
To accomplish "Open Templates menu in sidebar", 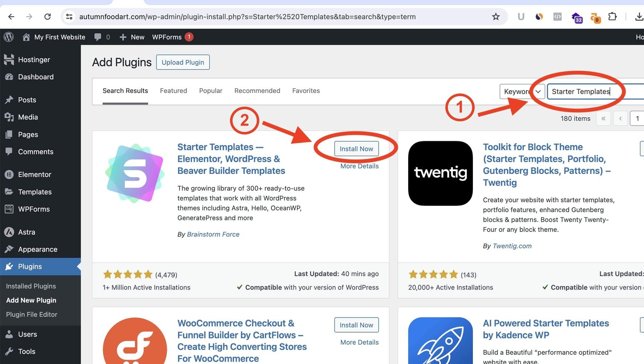I will point(40,192).
